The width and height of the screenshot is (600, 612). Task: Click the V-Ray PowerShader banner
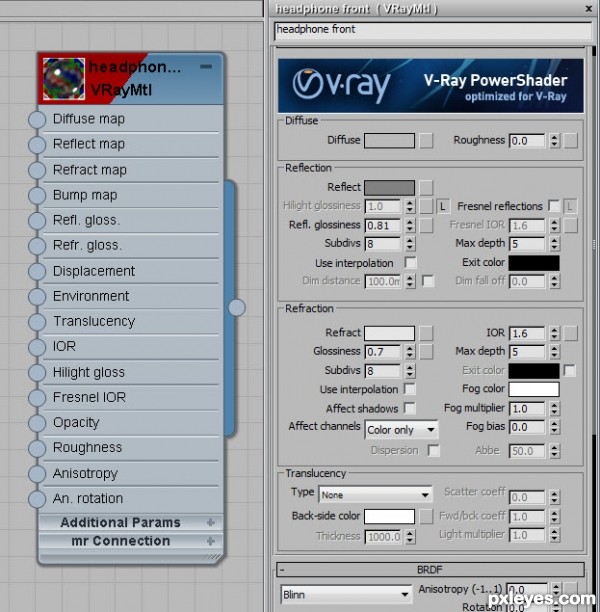pyautogui.click(x=431, y=85)
